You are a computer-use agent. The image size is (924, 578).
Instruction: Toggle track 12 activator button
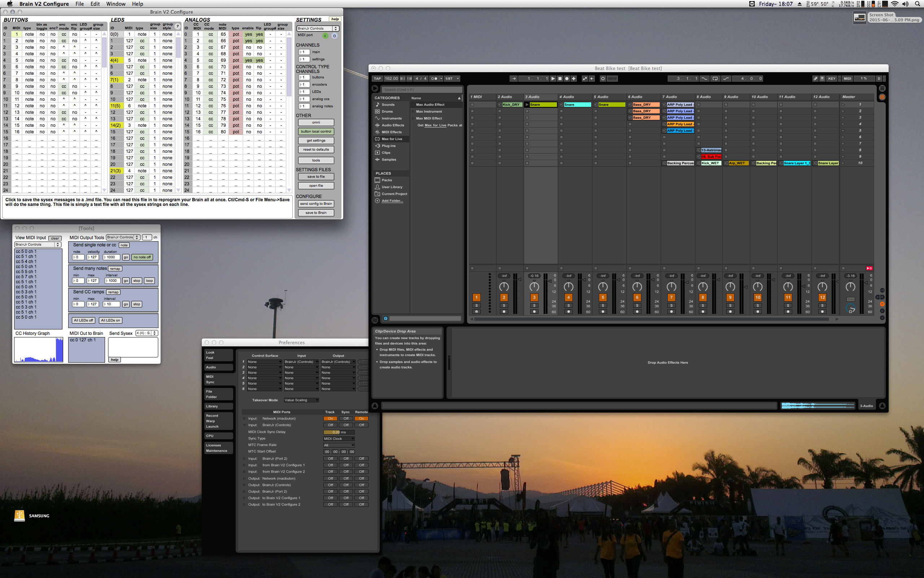point(822,297)
